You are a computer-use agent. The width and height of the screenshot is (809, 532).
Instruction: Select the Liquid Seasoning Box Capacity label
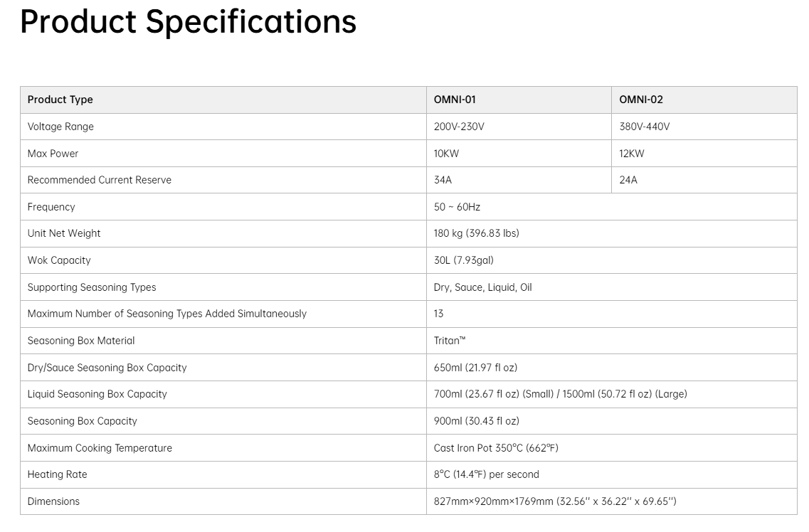point(97,394)
